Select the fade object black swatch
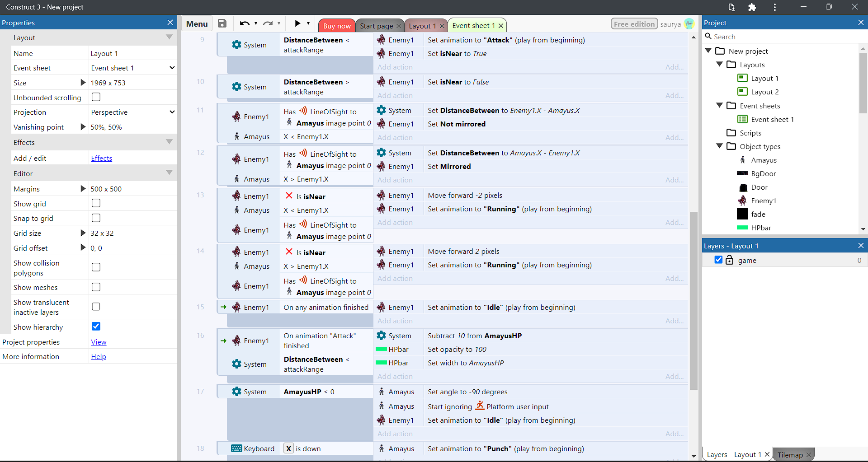The width and height of the screenshot is (868, 462). 742,214
